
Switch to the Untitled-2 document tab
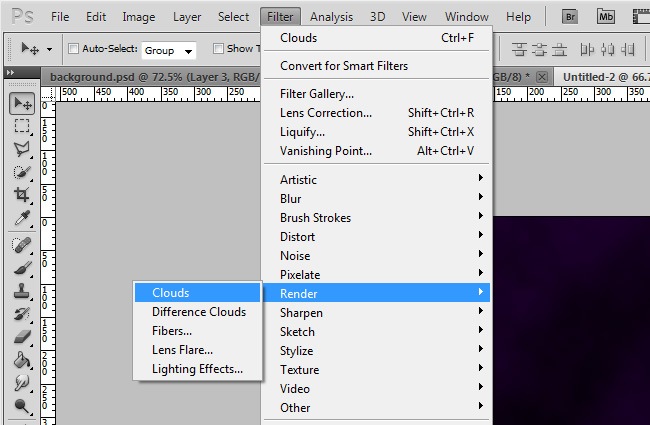(602, 77)
